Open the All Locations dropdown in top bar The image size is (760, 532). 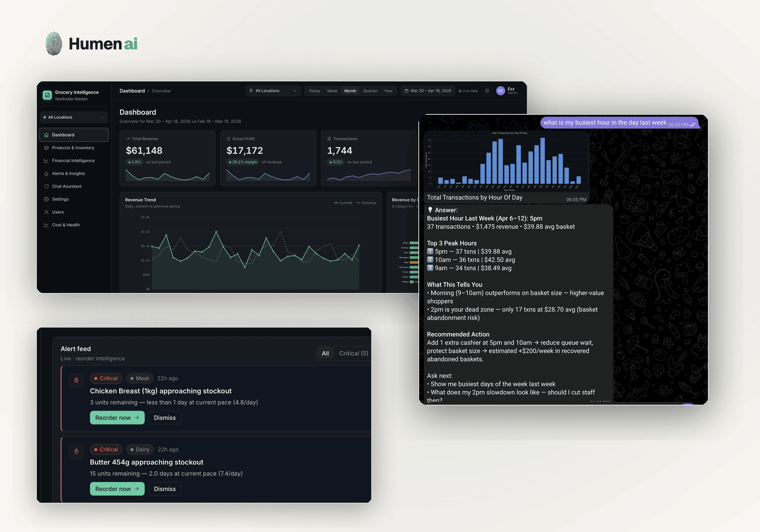(273, 91)
